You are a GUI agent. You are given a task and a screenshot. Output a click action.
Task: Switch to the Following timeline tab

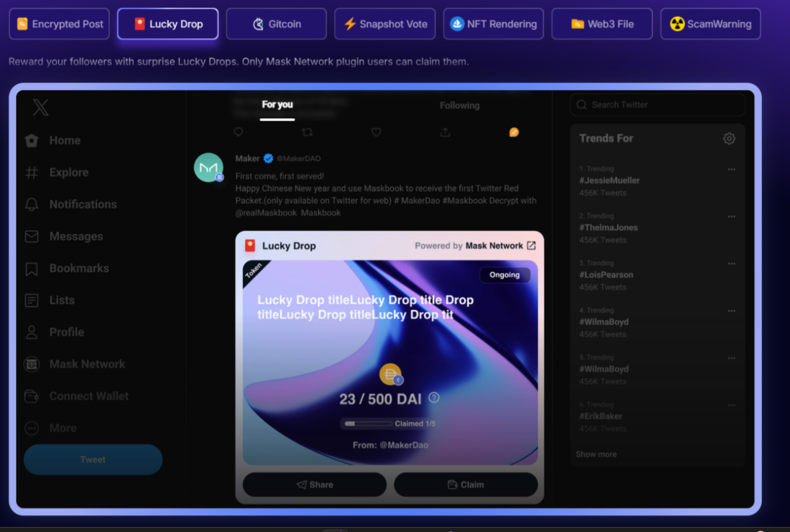point(459,106)
